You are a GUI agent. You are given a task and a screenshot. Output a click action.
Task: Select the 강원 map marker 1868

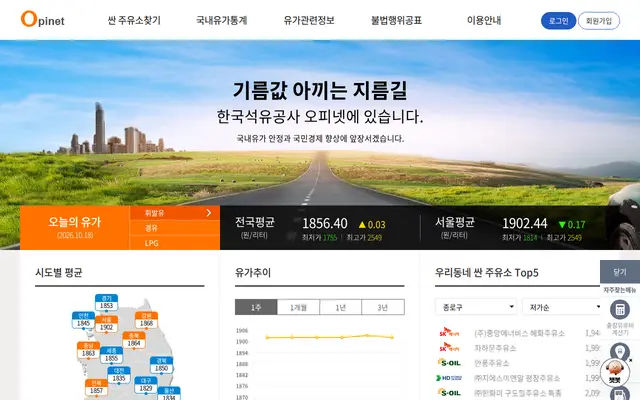point(147,320)
